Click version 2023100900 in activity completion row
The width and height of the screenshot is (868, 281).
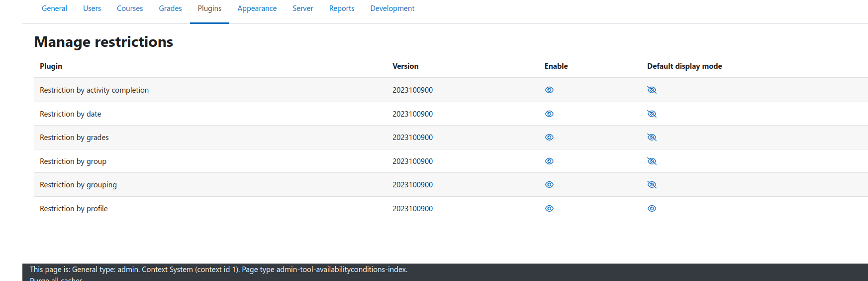(412, 90)
